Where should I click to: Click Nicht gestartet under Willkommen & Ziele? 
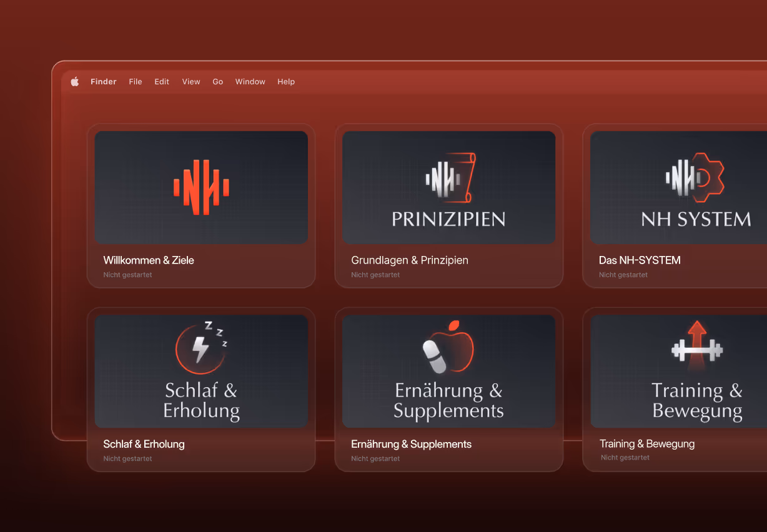point(127,275)
